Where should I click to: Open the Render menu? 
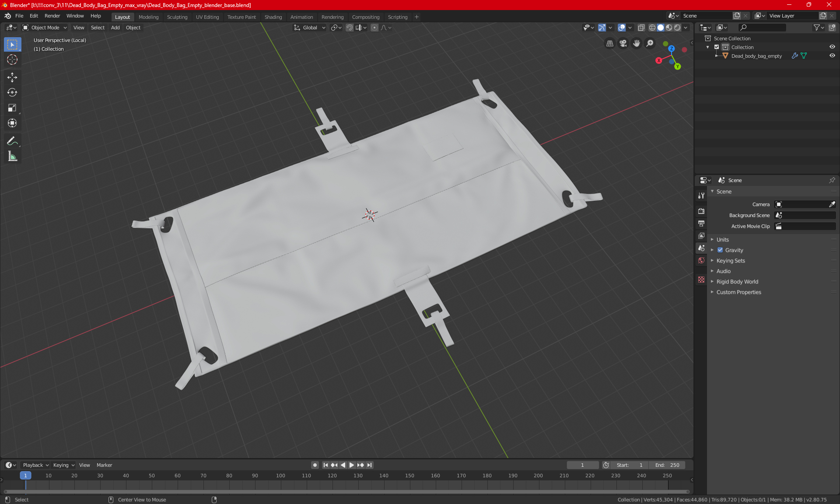click(52, 16)
